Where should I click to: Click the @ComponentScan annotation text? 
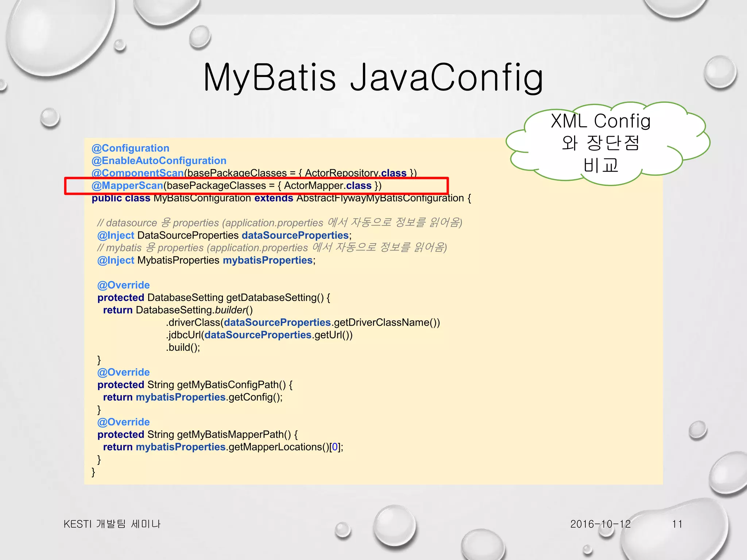tap(137, 172)
